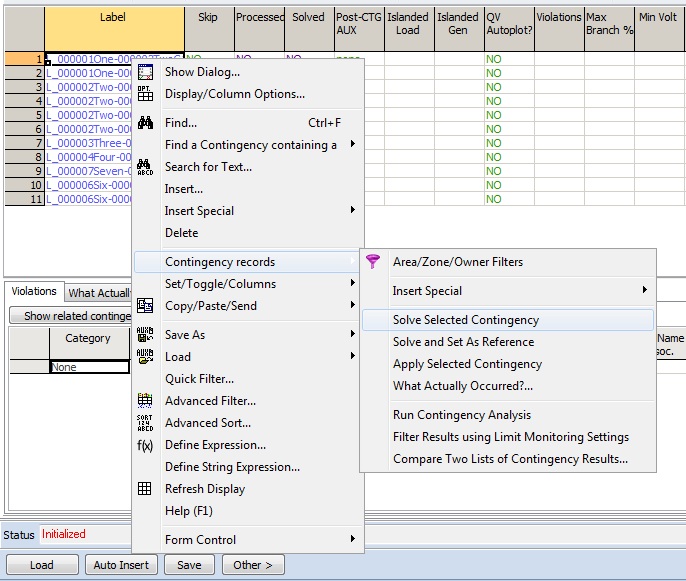Click the Search for Text ABCD icon
Viewport: 686px width, 581px height.
[x=145, y=167]
